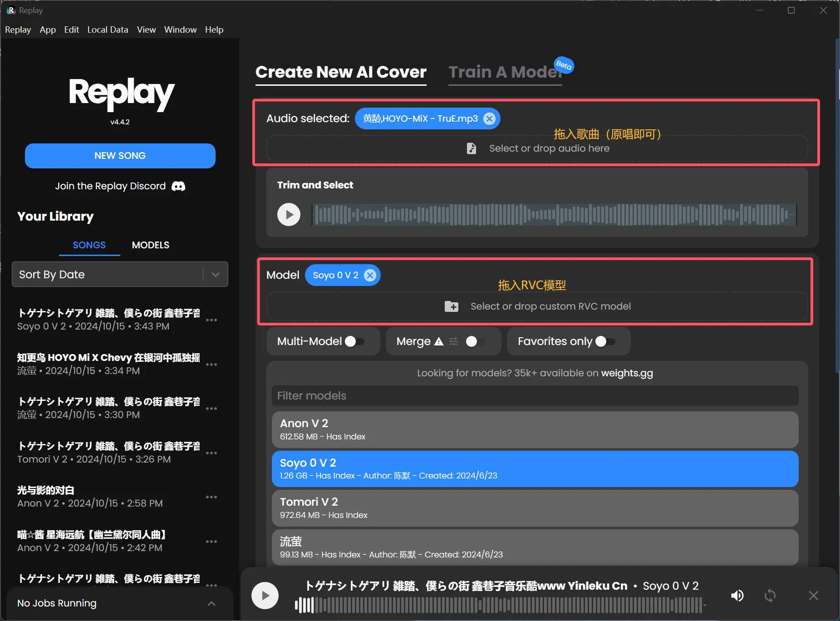
Task: Open the Local Data menu
Action: pos(108,30)
